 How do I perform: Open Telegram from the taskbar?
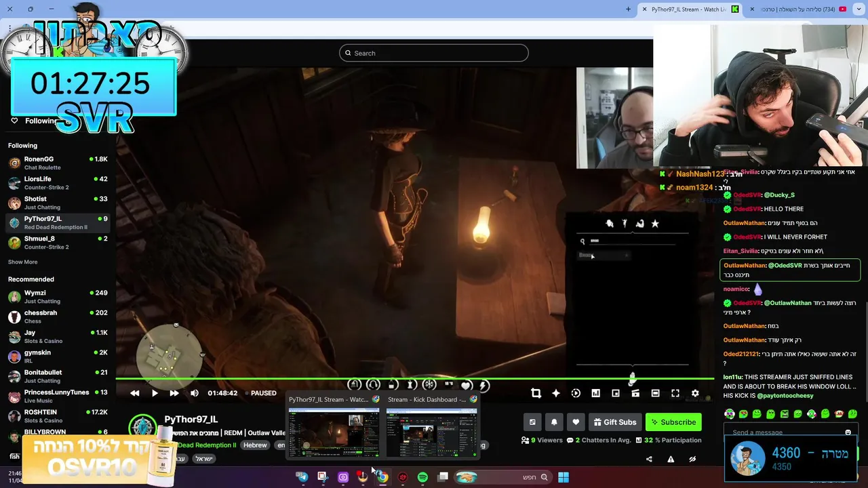pyautogui.click(x=302, y=477)
